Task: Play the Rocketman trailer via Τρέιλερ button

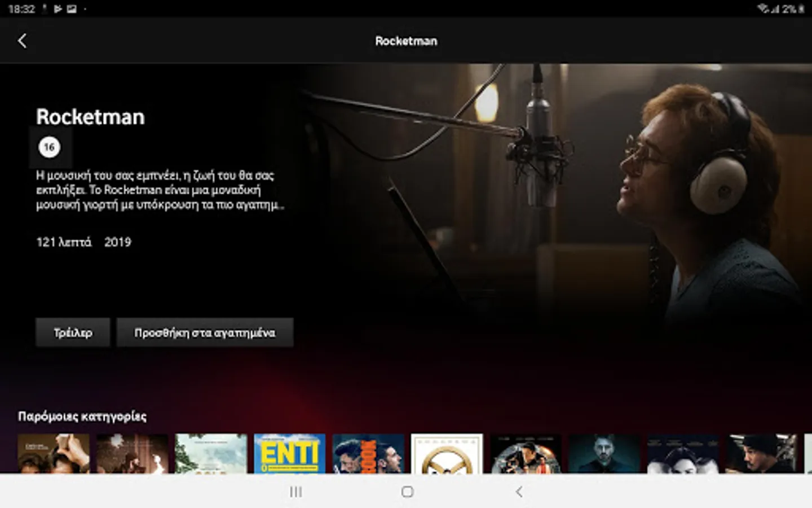Action: (73, 332)
